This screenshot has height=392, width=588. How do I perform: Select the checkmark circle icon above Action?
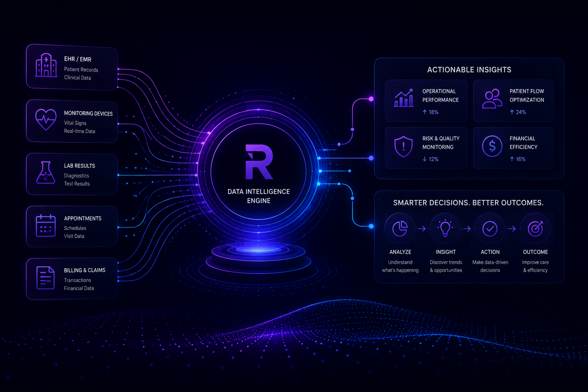click(x=490, y=229)
